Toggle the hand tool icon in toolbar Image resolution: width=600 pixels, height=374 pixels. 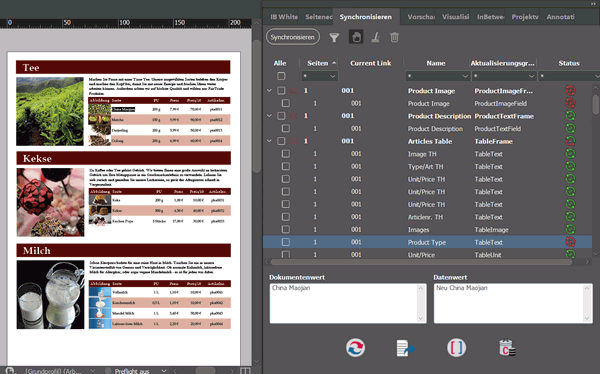pos(356,37)
